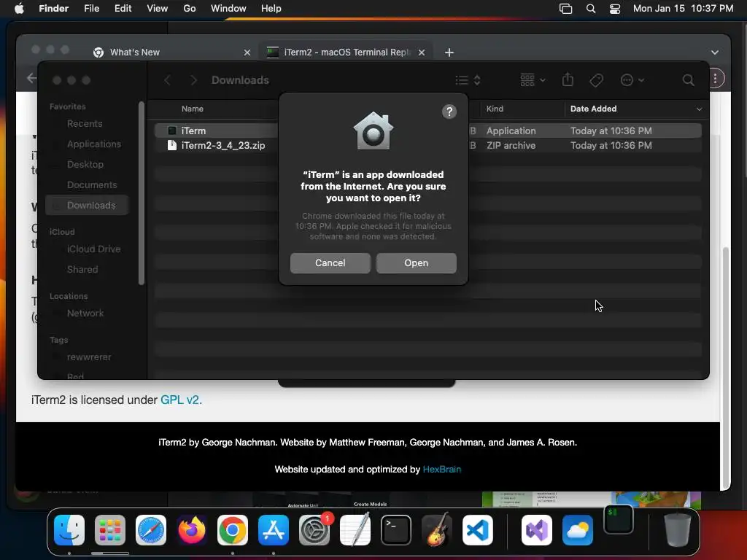Image resolution: width=747 pixels, height=560 pixels.
Task: Open Weather app from the Dock
Action: point(578,530)
